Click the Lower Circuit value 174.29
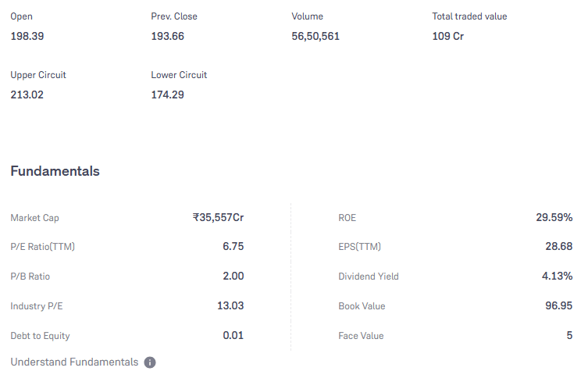588x389 pixels. (168, 95)
